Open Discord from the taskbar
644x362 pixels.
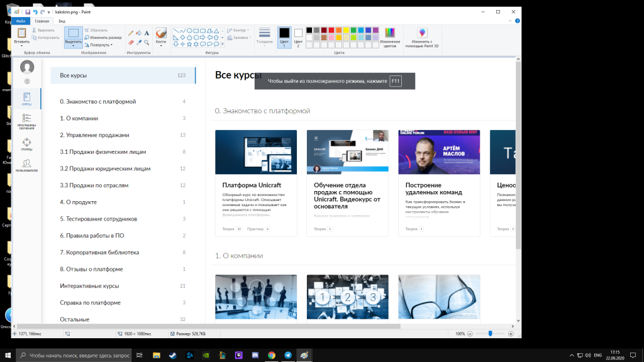coord(255,356)
